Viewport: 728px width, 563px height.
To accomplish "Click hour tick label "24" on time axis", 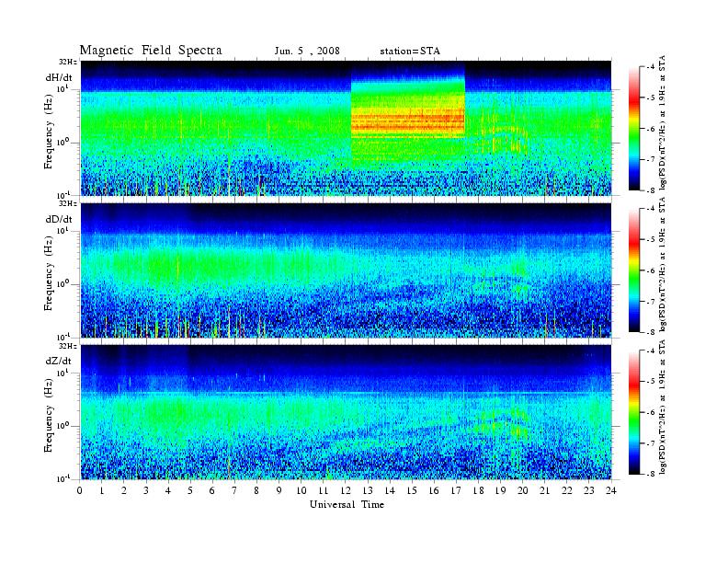I will (611, 490).
